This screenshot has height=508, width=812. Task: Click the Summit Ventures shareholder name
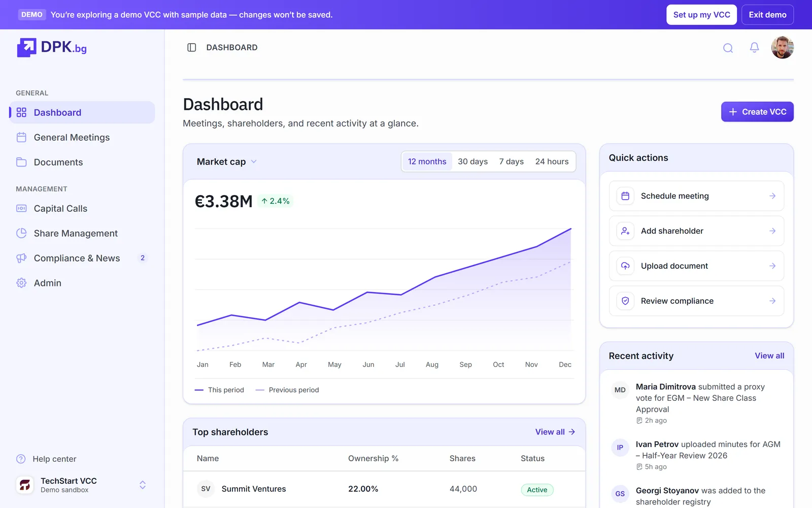coord(254,489)
